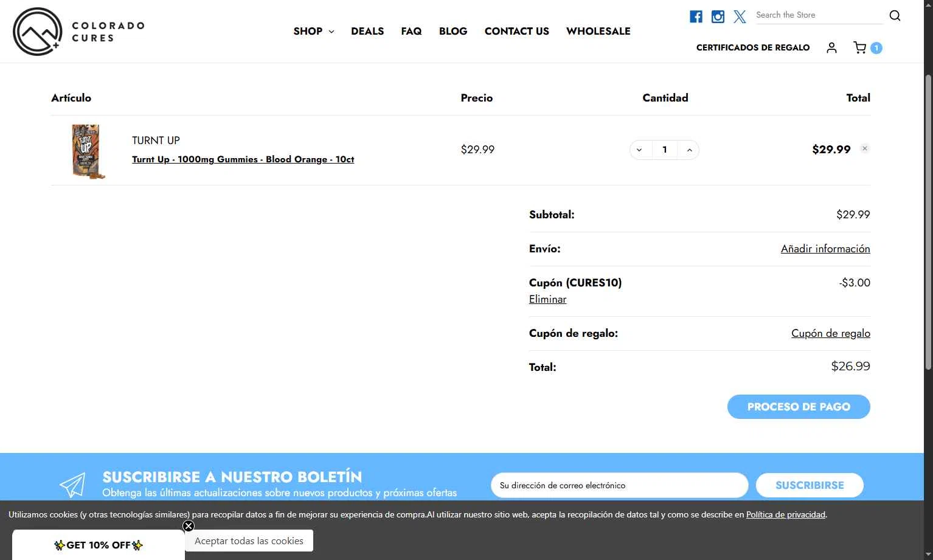Open the Contact Us page
Viewport: 933px width, 560px height.
pos(517,31)
